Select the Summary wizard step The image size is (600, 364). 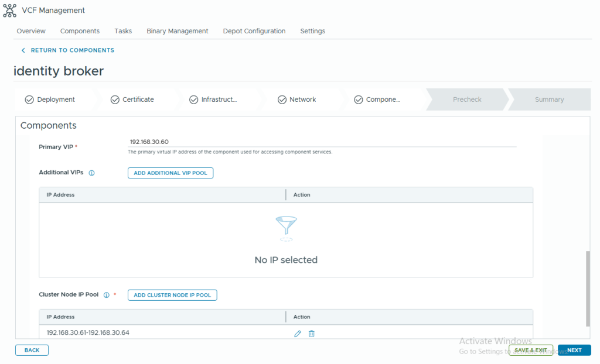(549, 99)
